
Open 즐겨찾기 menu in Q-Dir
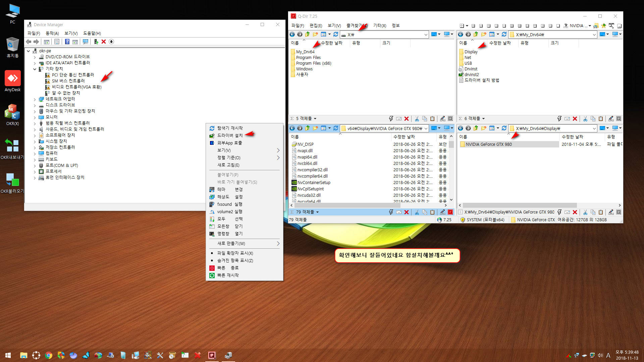(357, 25)
